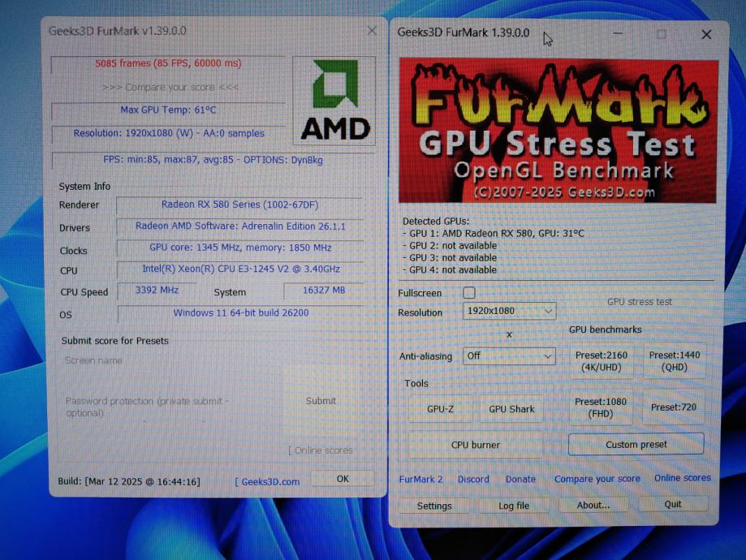Open the Settings button
The image size is (746, 560).
[x=434, y=506]
